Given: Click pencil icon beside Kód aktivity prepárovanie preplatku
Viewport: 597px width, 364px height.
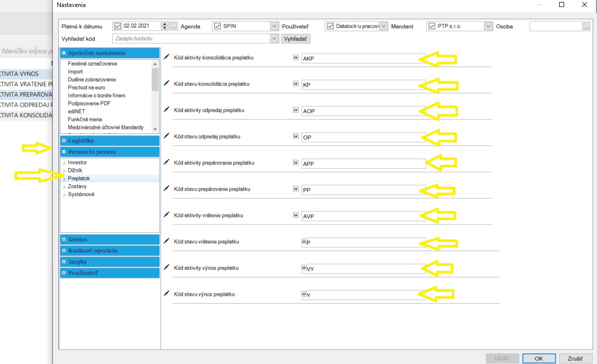Looking at the screenshot, I should [166, 162].
